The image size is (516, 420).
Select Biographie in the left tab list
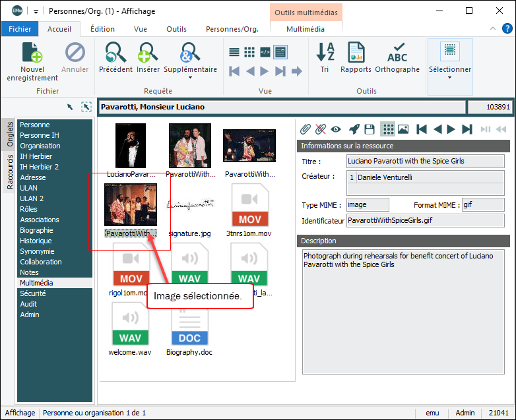pyautogui.click(x=36, y=230)
